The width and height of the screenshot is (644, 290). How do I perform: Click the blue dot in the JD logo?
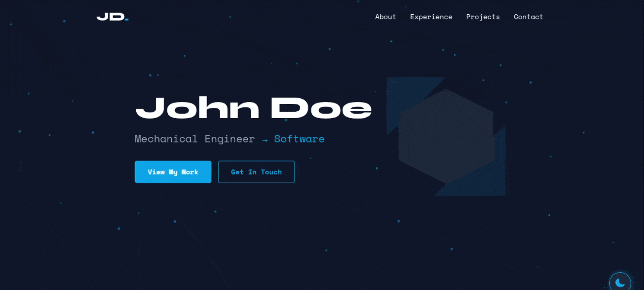126,20
